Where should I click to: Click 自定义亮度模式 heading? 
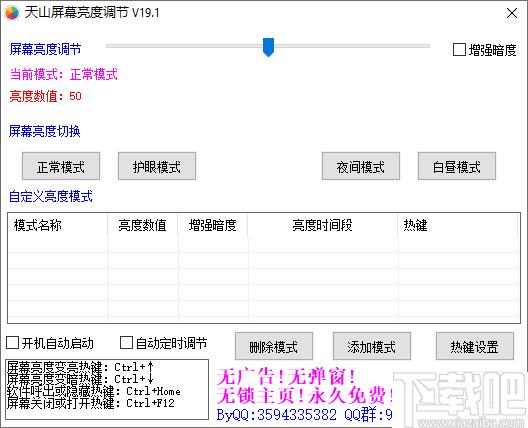pos(51,196)
